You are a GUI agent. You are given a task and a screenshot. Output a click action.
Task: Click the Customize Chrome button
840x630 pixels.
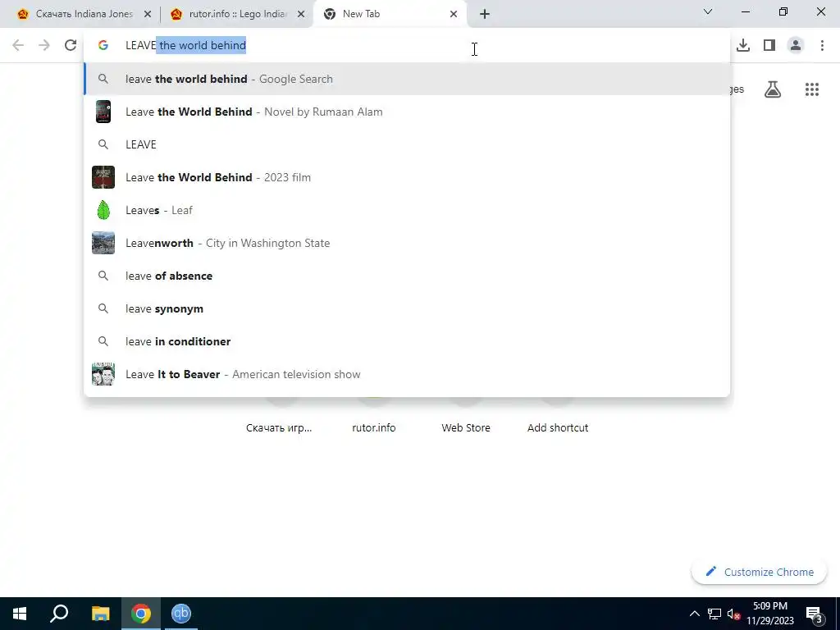759,572
